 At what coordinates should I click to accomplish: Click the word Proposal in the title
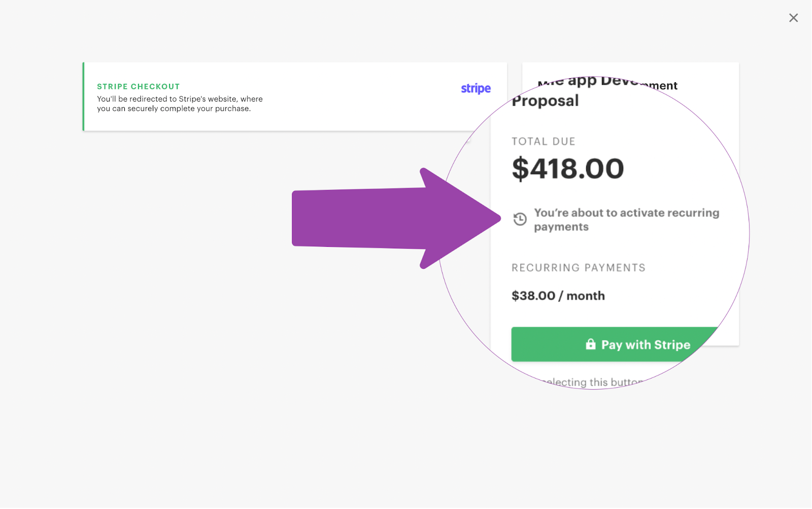(x=546, y=101)
